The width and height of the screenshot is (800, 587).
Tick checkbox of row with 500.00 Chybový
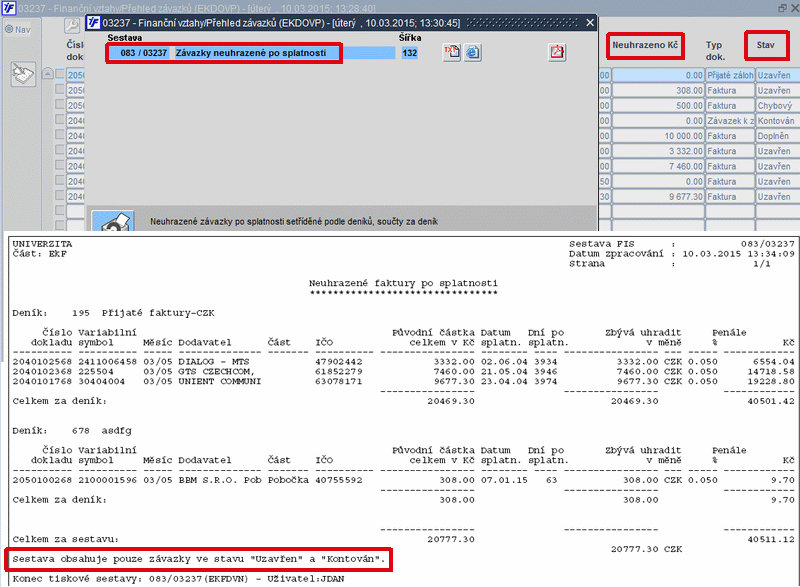tap(60, 105)
